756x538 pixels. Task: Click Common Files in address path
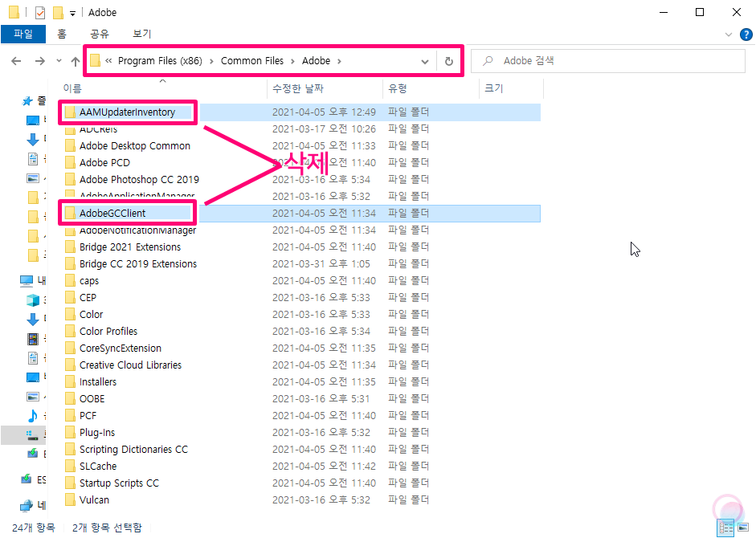coord(252,61)
